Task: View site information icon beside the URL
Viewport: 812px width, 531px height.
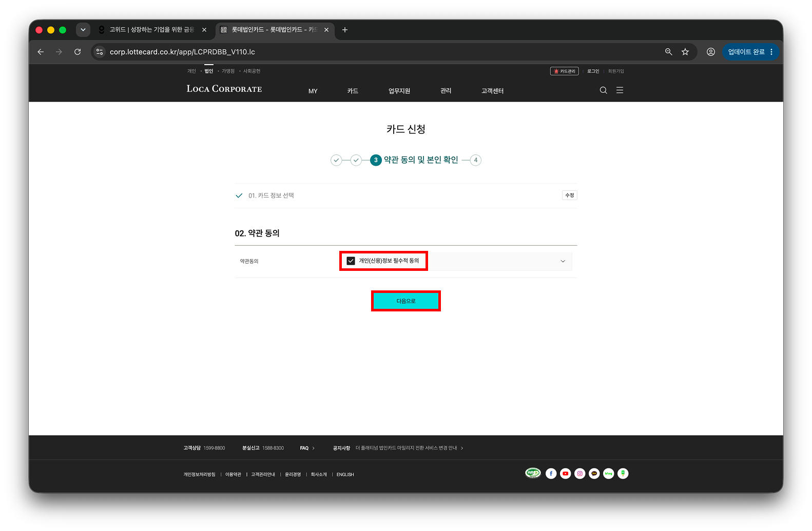Action: (x=100, y=52)
